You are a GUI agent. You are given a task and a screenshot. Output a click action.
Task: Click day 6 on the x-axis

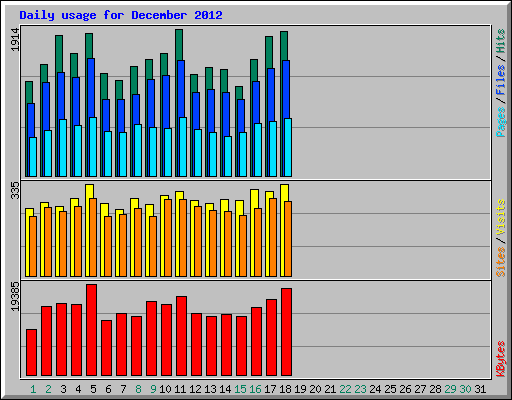108,389
